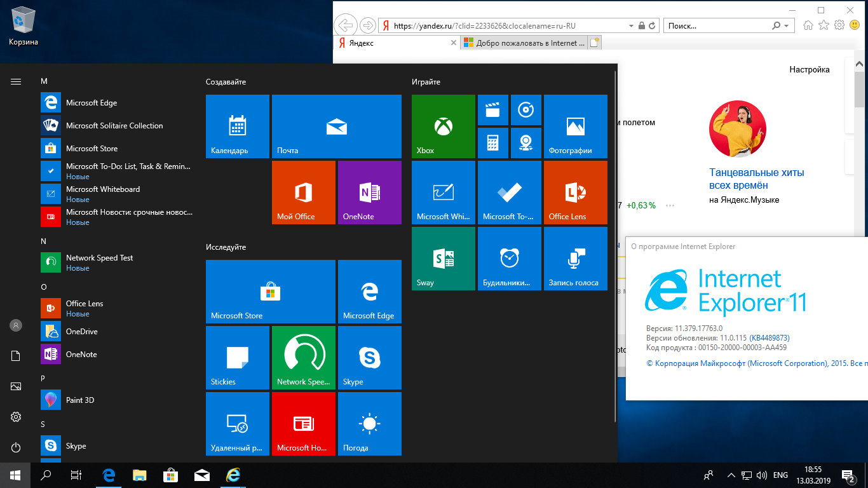
Task: Open the green Xbox tile
Action: [444, 126]
